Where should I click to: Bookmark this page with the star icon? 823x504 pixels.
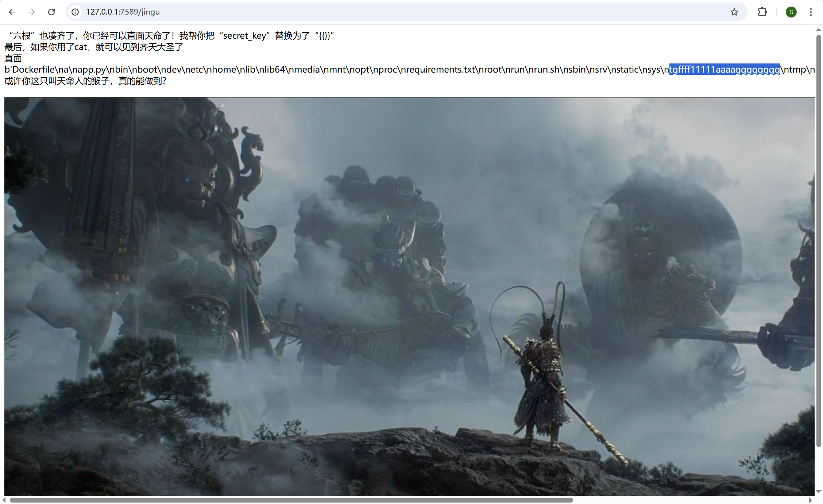tap(734, 12)
